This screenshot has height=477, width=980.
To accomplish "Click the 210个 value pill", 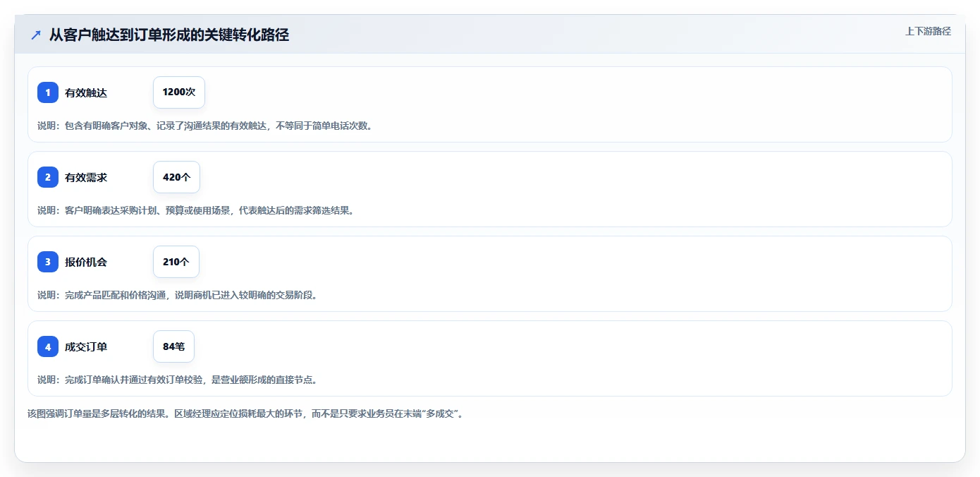I will tap(176, 262).
